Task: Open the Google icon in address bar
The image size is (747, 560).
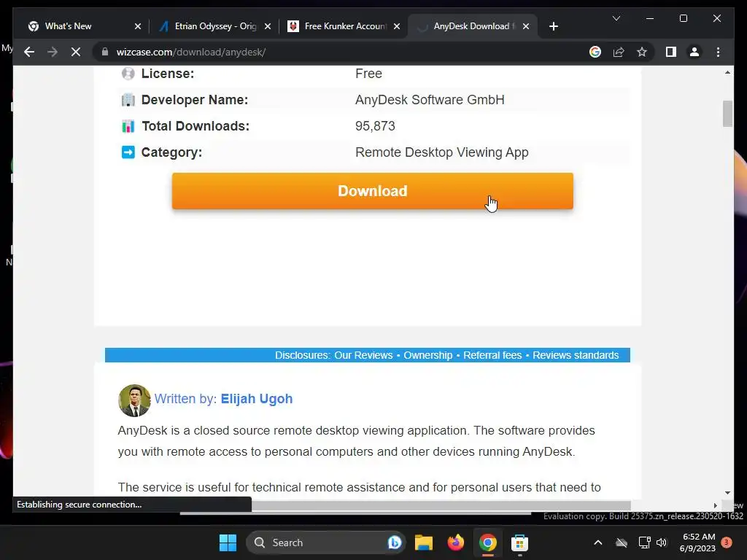Action: pos(595,52)
